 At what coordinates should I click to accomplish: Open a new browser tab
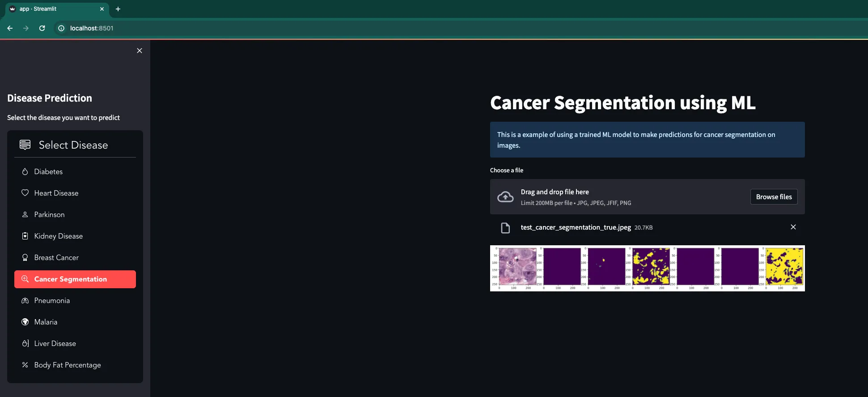point(118,9)
